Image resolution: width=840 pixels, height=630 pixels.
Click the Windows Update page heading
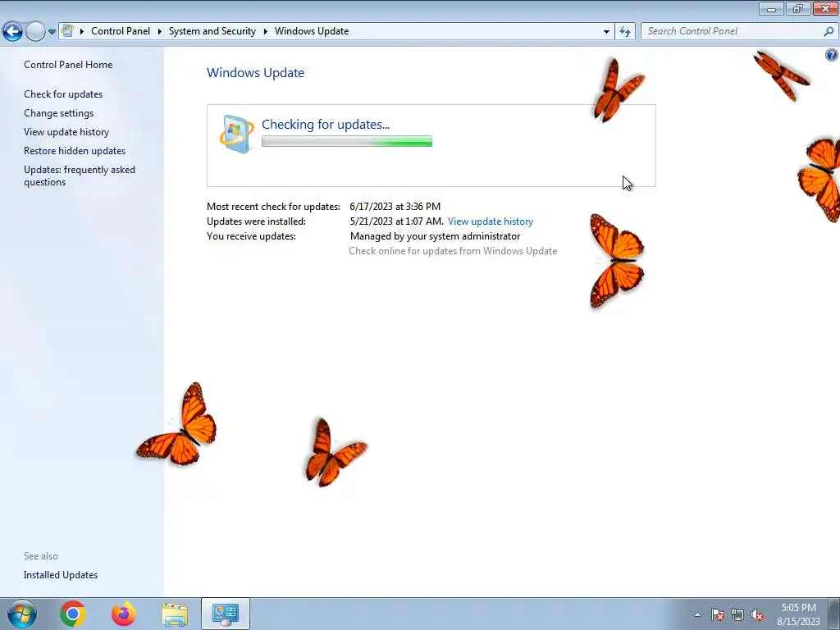pos(256,73)
